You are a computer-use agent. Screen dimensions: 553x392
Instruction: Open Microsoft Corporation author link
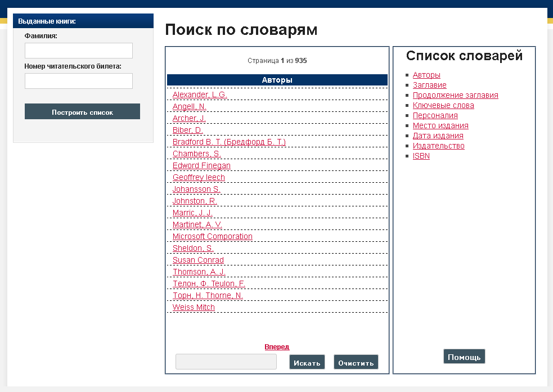(x=212, y=236)
